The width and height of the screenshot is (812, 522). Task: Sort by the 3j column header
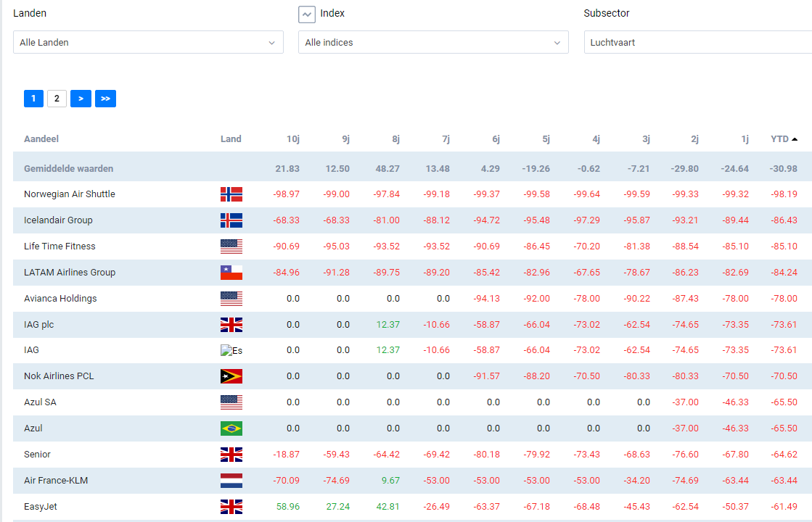coord(647,139)
